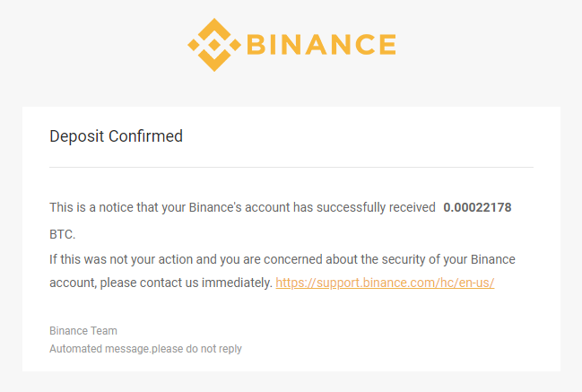
Task: Open the support.binance.com help link
Action: (x=385, y=283)
